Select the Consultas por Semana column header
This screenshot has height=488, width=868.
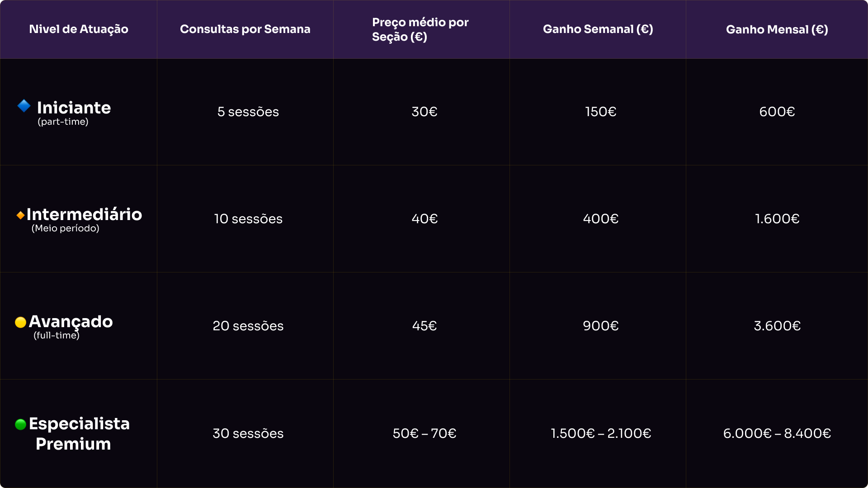pos(245,29)
